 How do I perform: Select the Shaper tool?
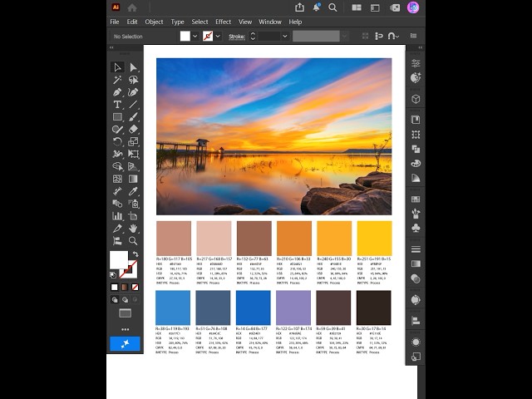pyautogui.click(x=117, y=130)
